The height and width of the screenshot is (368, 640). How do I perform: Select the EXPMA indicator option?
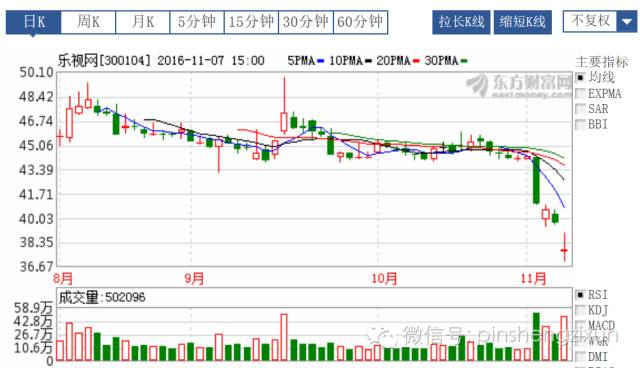pos(580,93)
